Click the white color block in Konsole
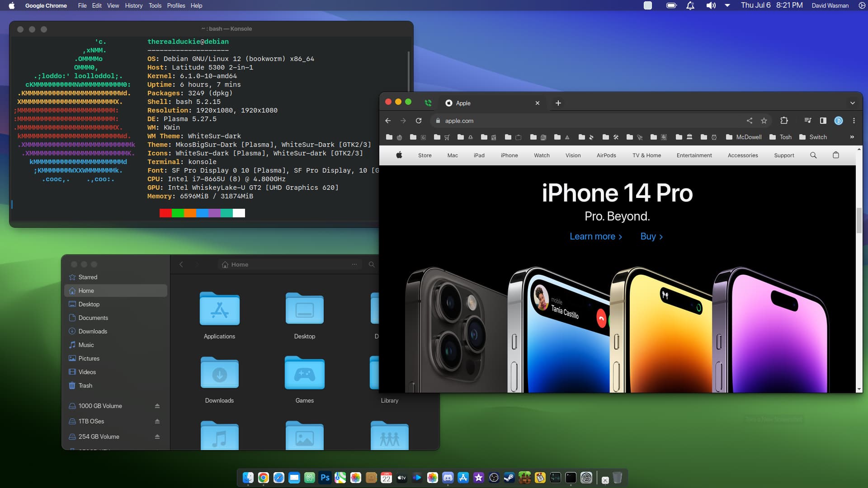Viewport: 868px width, 488px height. pos(239,213)
